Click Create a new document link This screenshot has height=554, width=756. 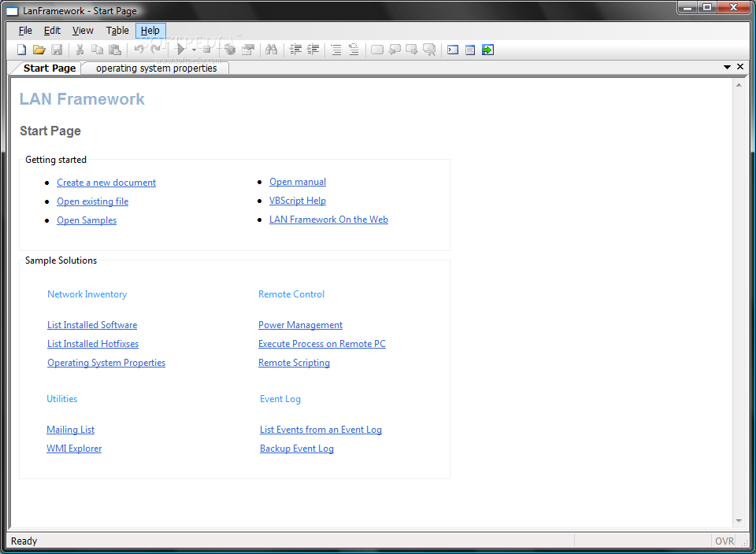(x=106, y=183)
